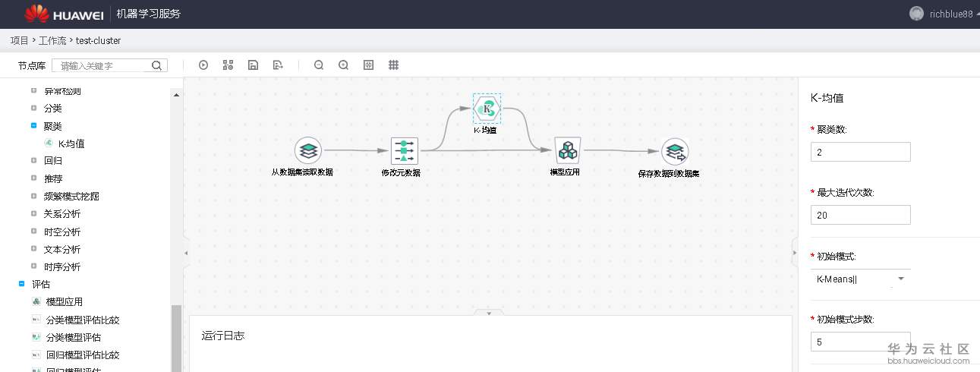
Task: Expand the 文本分析 category
Action: coord(33,249)
